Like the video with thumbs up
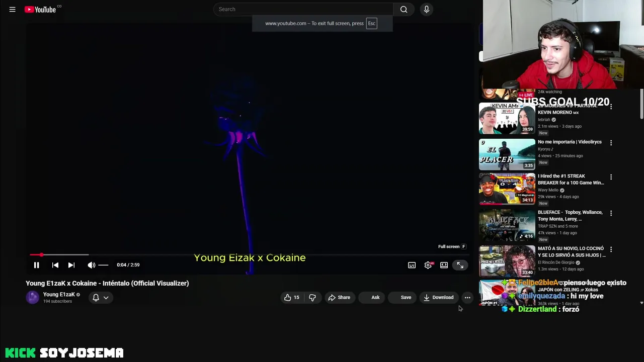 (291, 297)
